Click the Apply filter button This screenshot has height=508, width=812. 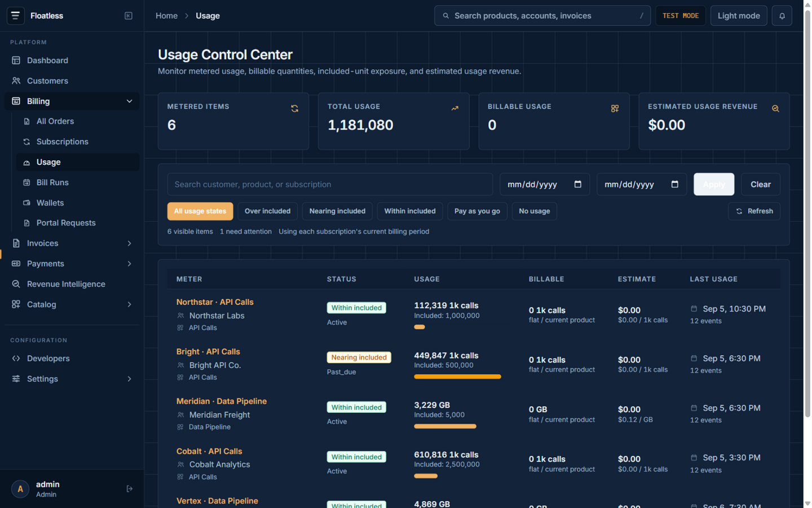(714, 184)
